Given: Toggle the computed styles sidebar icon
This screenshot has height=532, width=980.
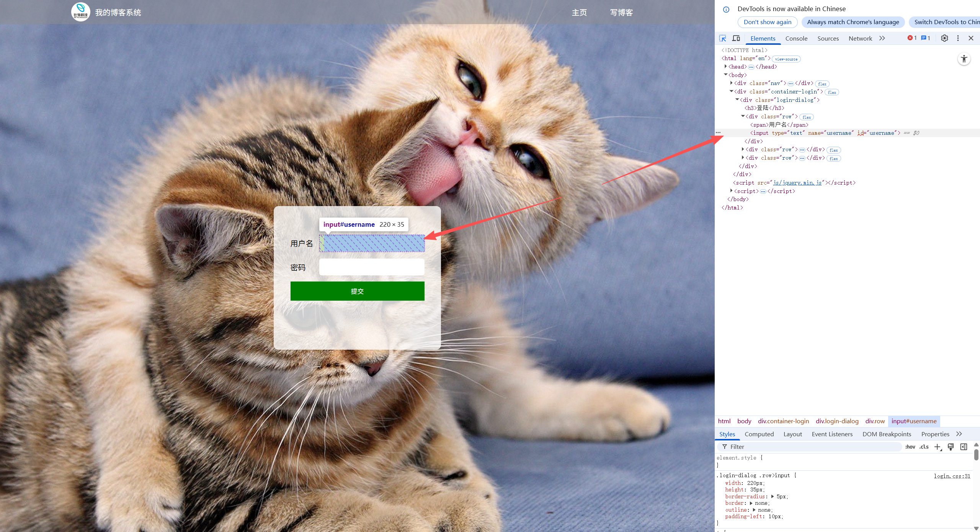Looking at the screenshot, I should (x=964, y=447).
